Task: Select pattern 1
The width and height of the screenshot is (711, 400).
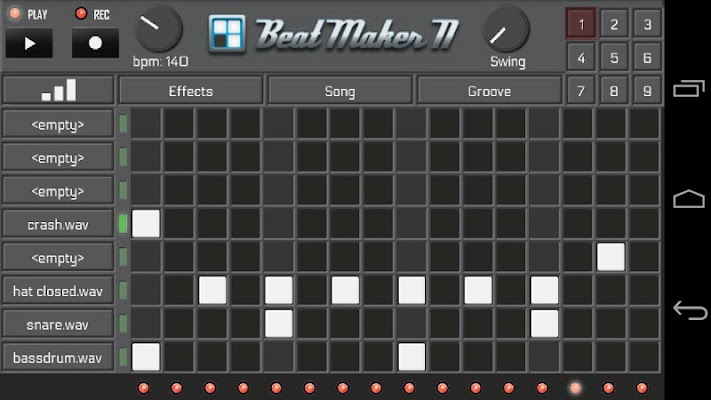Action: 581,24
